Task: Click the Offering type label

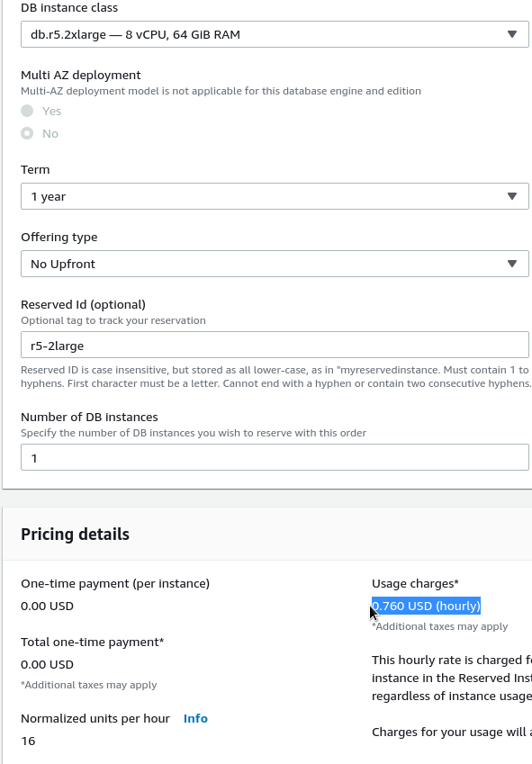Action: (59, 238)
